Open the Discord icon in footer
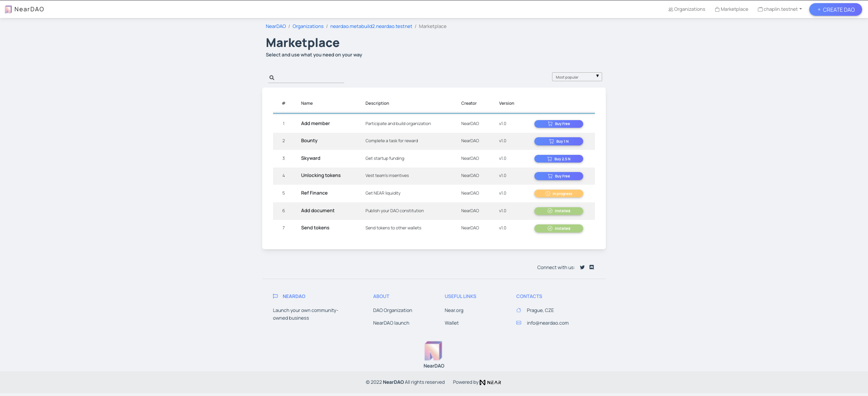 pos(591,267)
